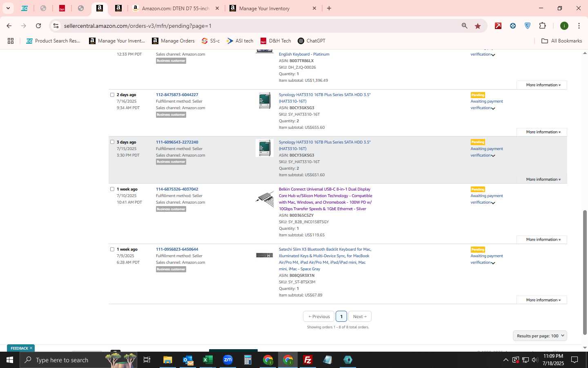Select checkbox for order 114-6875326-4037042
Screen dimensions: 588x368
(112, 189)
